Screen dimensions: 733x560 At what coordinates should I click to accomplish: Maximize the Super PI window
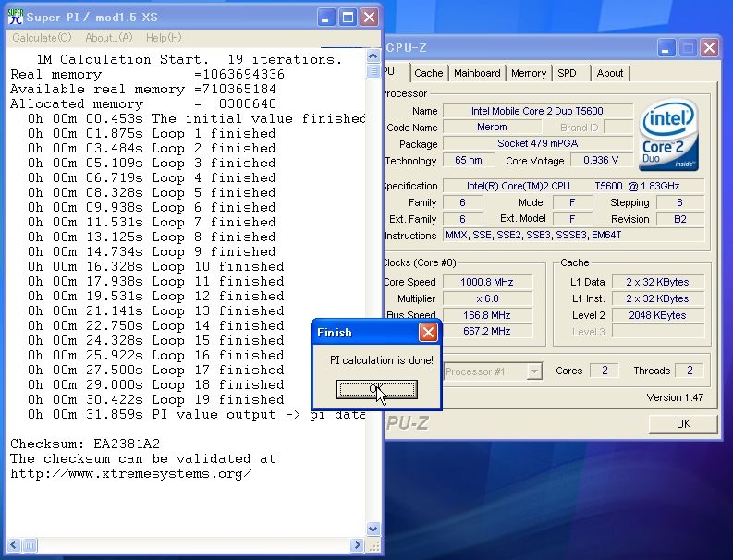[x=348, y=18]
